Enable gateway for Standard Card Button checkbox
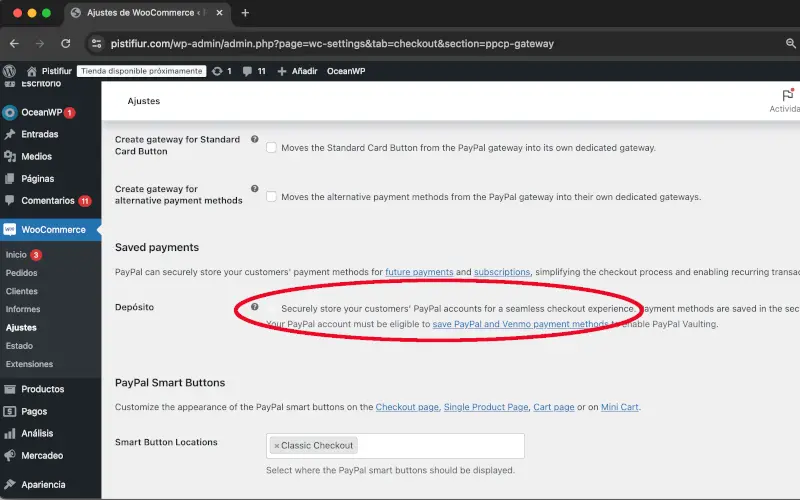Image resolution: width=800 pixels, height=500 pixels. coord(271,147)
